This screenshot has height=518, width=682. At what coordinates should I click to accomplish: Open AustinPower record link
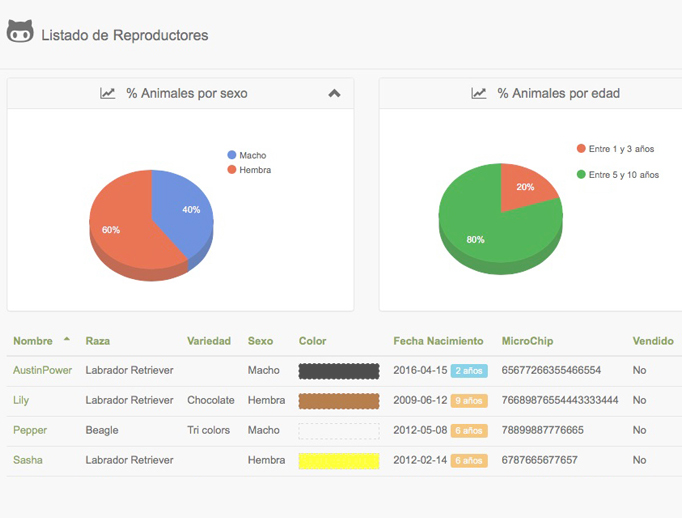(42, 370)
